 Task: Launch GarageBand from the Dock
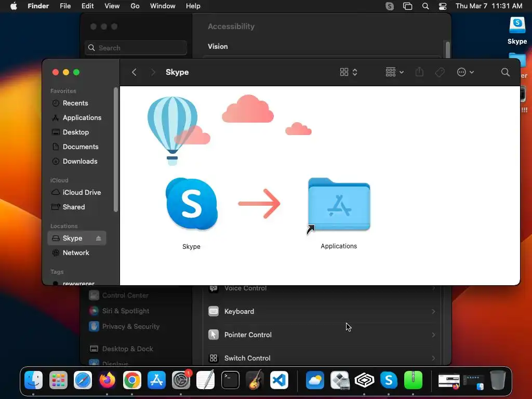click(255, 380)
